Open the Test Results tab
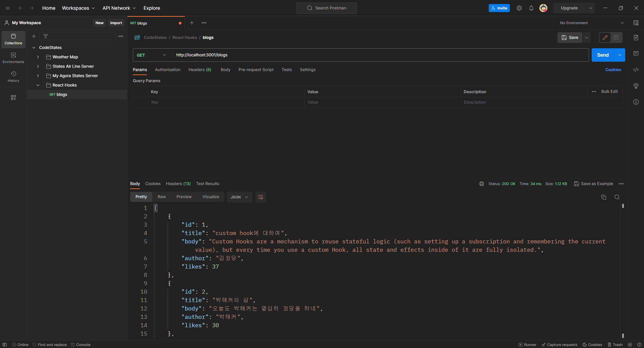 click(x=207, y=184)
